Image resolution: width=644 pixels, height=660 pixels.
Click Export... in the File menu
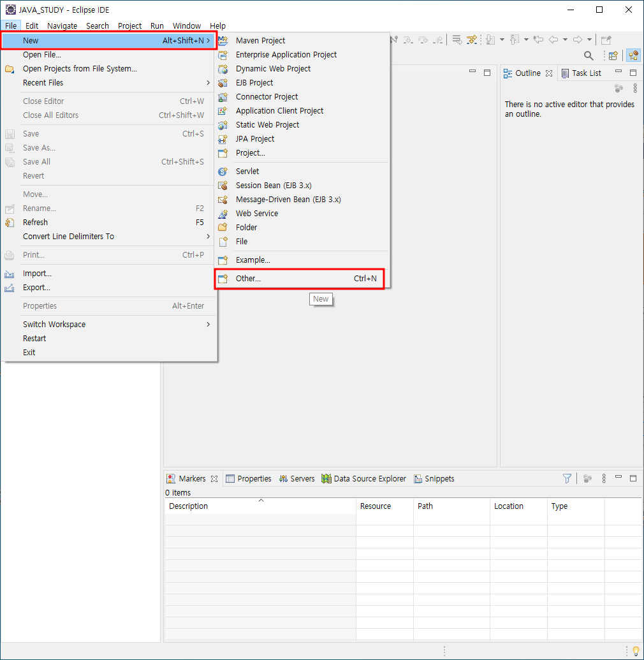109,288
